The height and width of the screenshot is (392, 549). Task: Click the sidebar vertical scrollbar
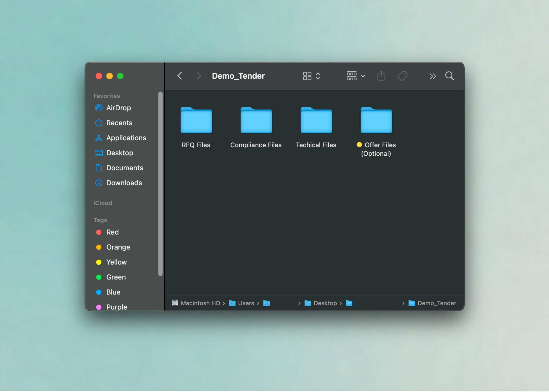(x=160, y=183)
